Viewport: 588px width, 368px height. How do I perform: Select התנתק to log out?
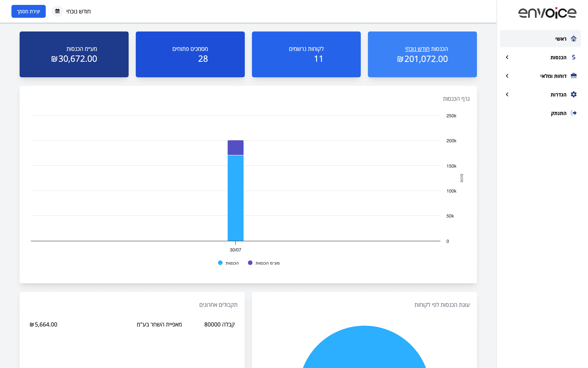pos(540,113)
